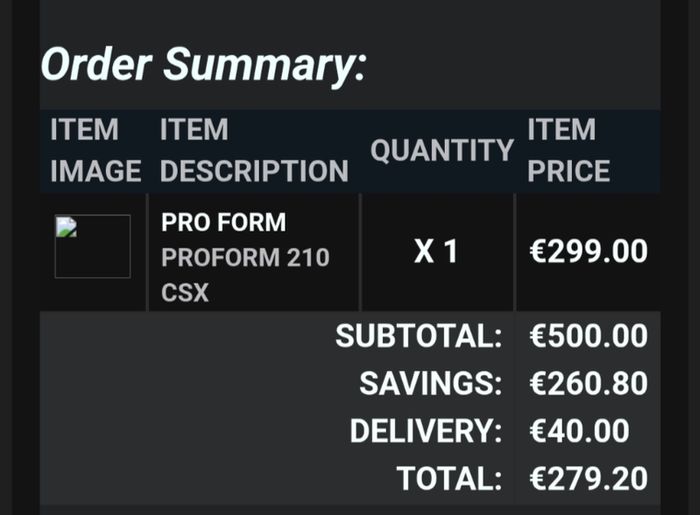Viewport: 700px width, 515px height.
Task: Click the SAVINGS label
Action: coord(431,383)
